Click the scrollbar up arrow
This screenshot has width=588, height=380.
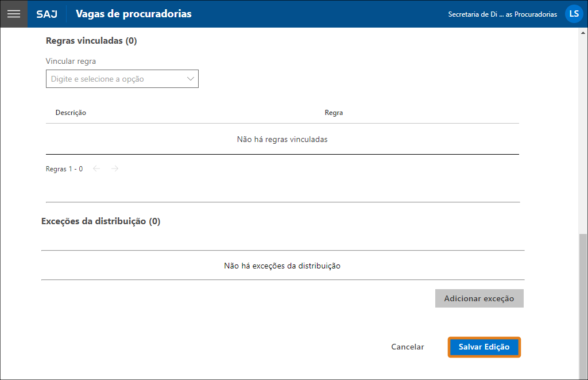[x=583, y=32]
